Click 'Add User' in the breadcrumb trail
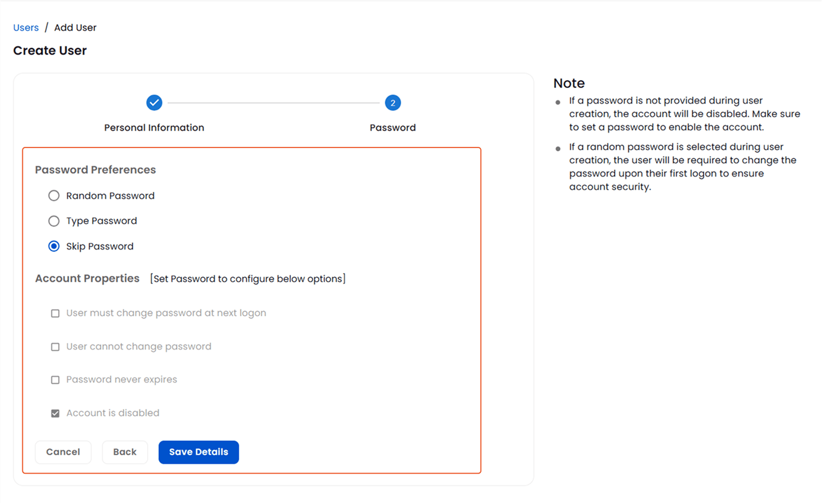This screenshot has height=504, width=822. (75, 27)
